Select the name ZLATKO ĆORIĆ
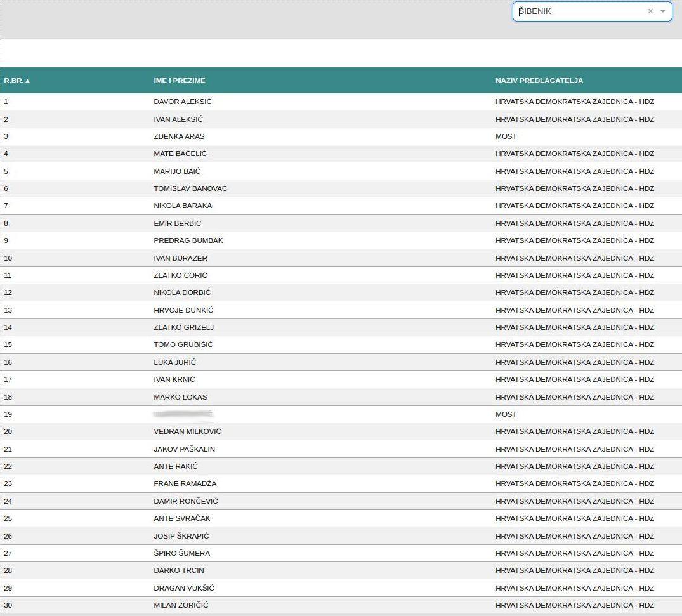Viewport: 682px width, 616px height. point(180,275)
